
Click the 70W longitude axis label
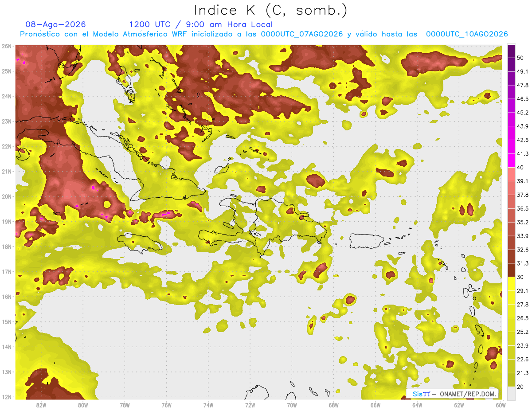[292, 405]
